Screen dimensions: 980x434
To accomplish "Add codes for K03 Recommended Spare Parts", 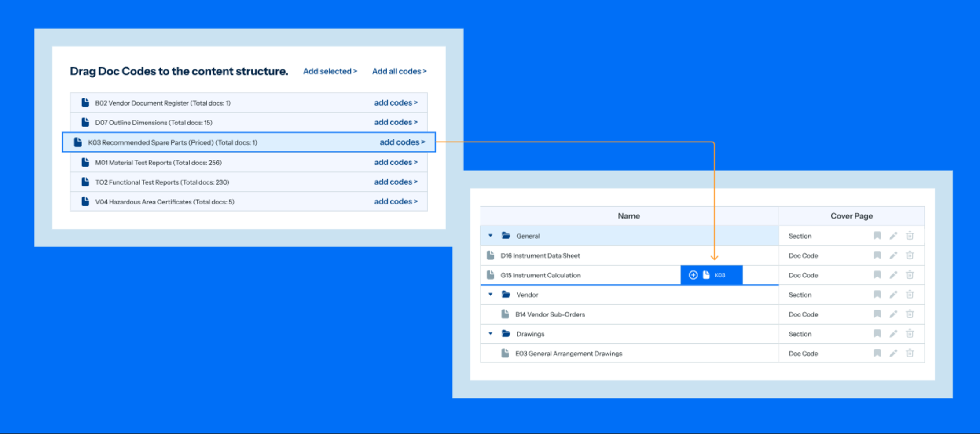I will (x=402, y=142).
